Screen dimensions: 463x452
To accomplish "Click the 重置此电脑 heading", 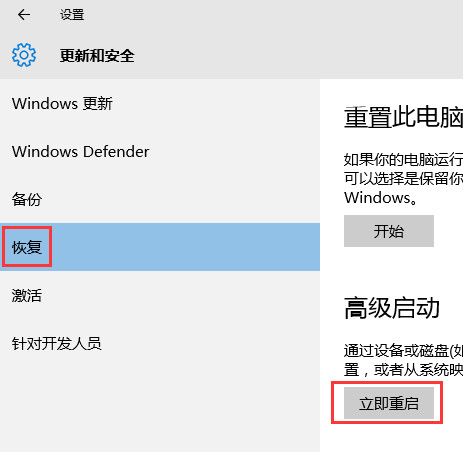I will pos(403,117).
